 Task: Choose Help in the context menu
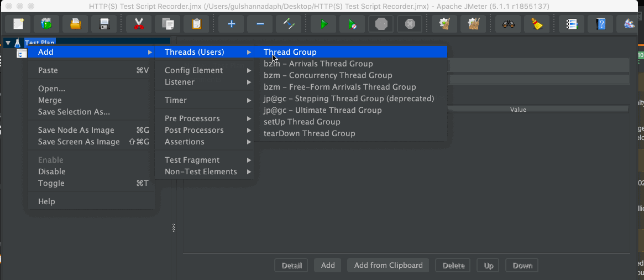91,201
